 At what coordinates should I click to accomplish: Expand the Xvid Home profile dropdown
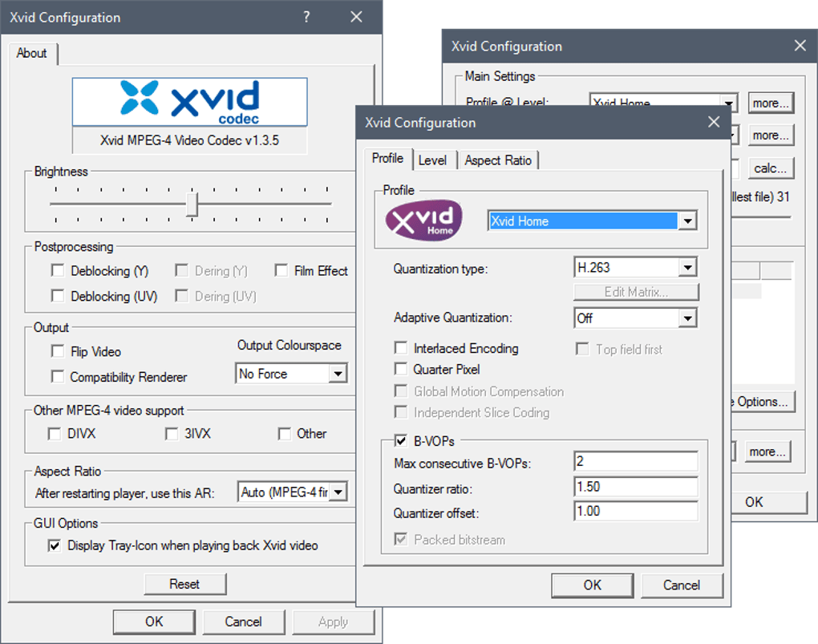(x=687, y=221)
